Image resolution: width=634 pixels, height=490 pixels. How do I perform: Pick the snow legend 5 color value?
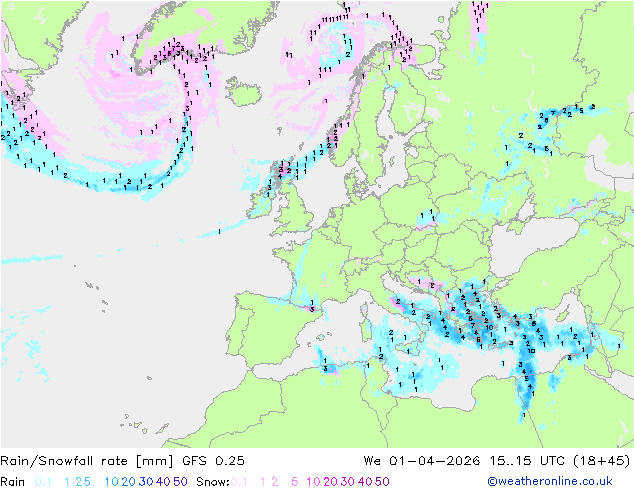[295, 482]
